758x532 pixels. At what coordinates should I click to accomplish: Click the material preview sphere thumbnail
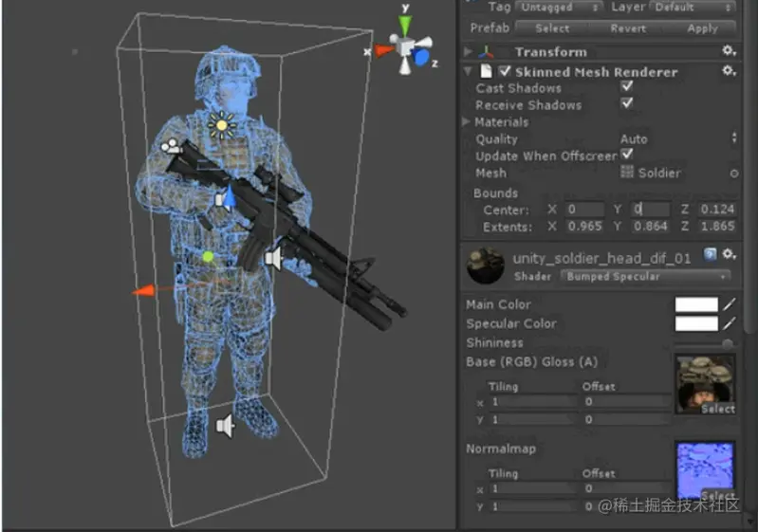(485, 266)
